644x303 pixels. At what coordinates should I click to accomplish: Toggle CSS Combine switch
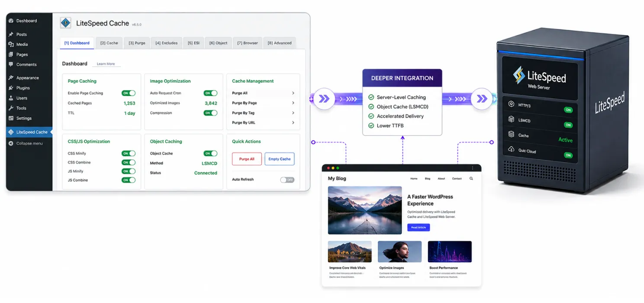point(129,162)
